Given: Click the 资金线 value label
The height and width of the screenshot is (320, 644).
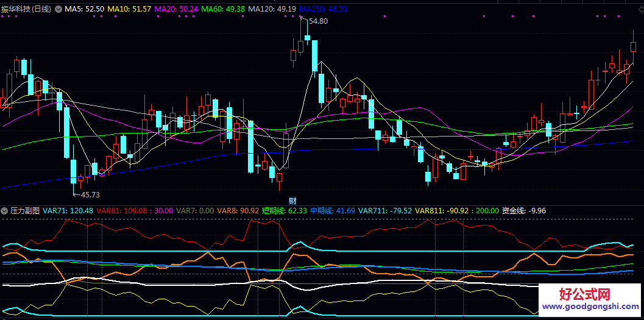Looking at the screenshot, I should 524,210.
